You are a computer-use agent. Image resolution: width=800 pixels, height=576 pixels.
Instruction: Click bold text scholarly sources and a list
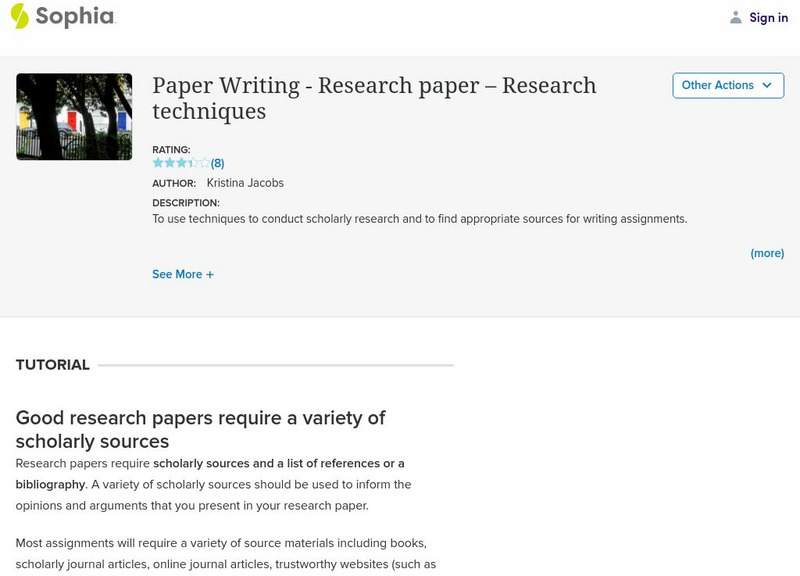pyautogui.click(x=210, y=473)
